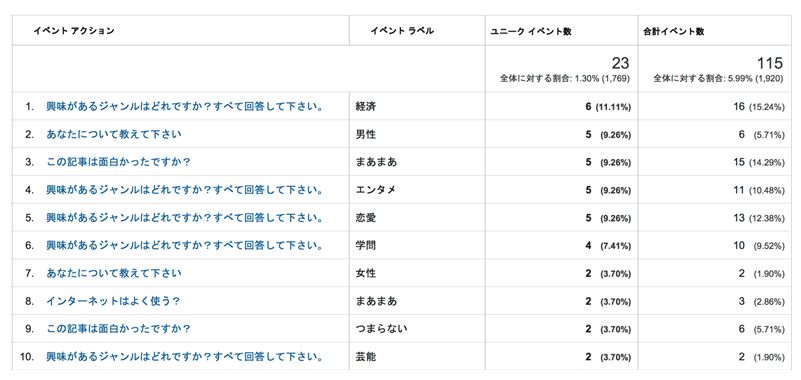This screenshot has height=380, width=801.
Task: Open row 5 event action link for 恋愛
Action: [x=184, y=218]
